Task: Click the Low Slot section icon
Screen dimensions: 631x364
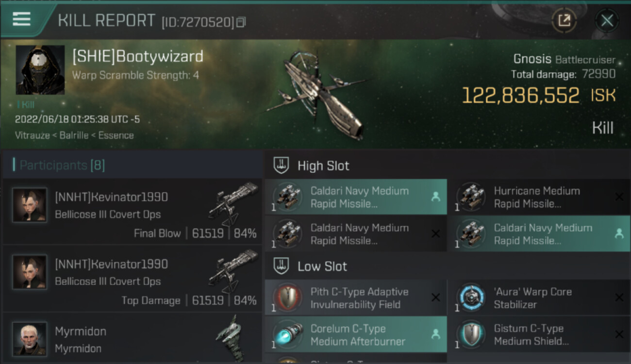Action: pyautogui.click(x=282, y=266)
